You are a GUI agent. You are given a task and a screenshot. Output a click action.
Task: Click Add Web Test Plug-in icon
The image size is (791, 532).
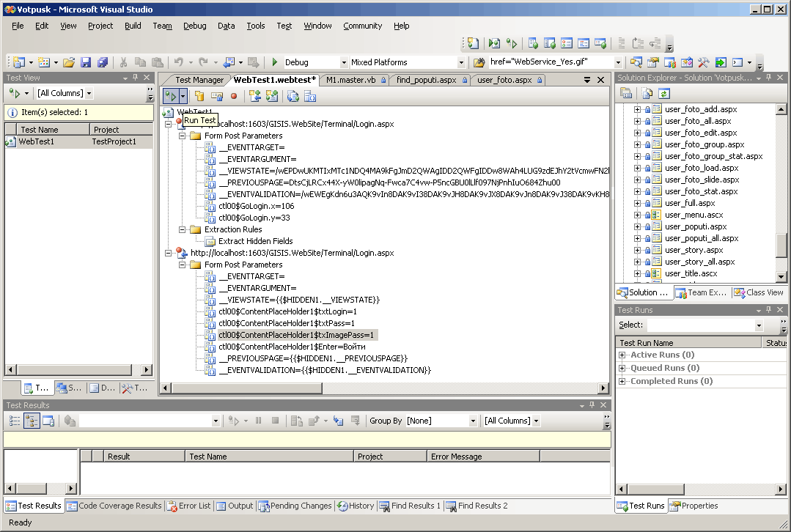tap(272, 96)
